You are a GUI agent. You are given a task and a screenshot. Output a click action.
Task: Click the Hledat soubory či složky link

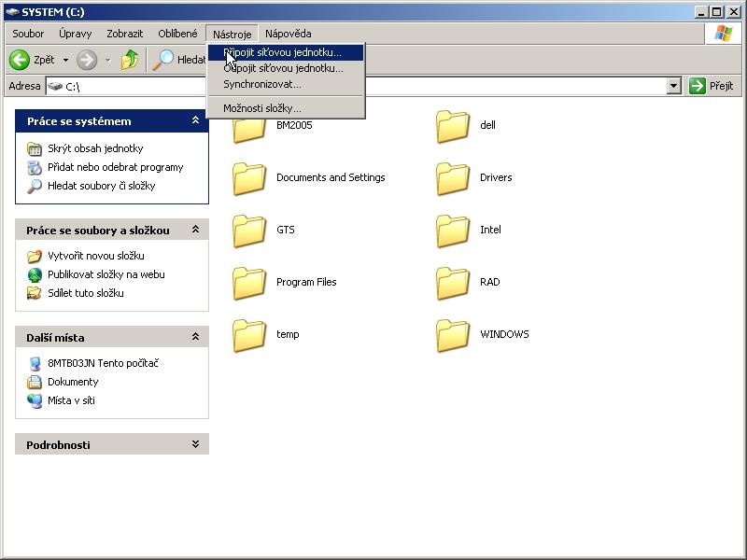[102, 186]
